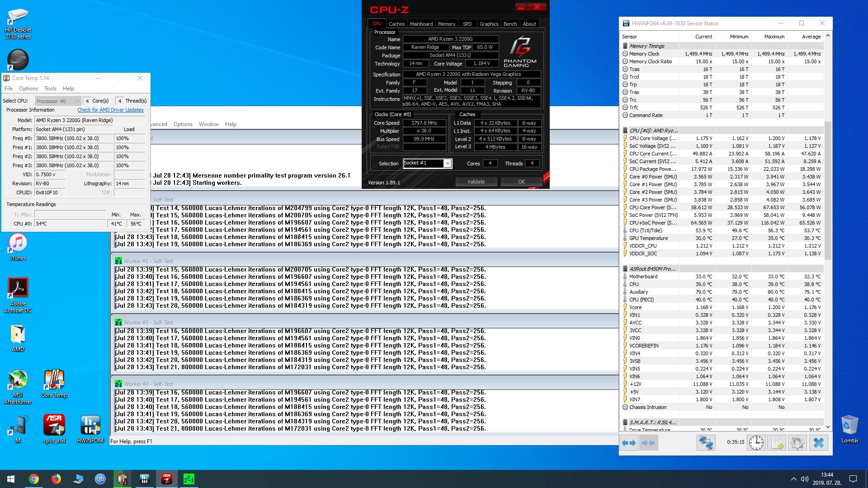Close sensors with the blue X icon

[x=818, y=443]
